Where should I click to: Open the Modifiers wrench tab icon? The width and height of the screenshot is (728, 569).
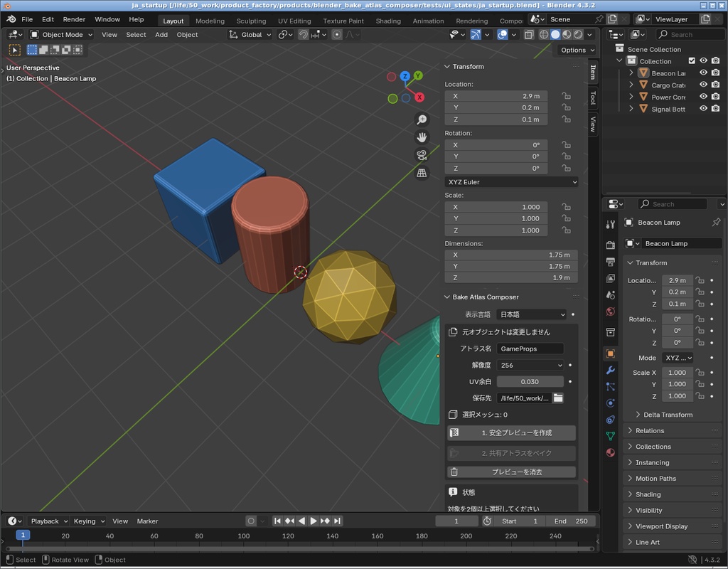coord(611,370)
